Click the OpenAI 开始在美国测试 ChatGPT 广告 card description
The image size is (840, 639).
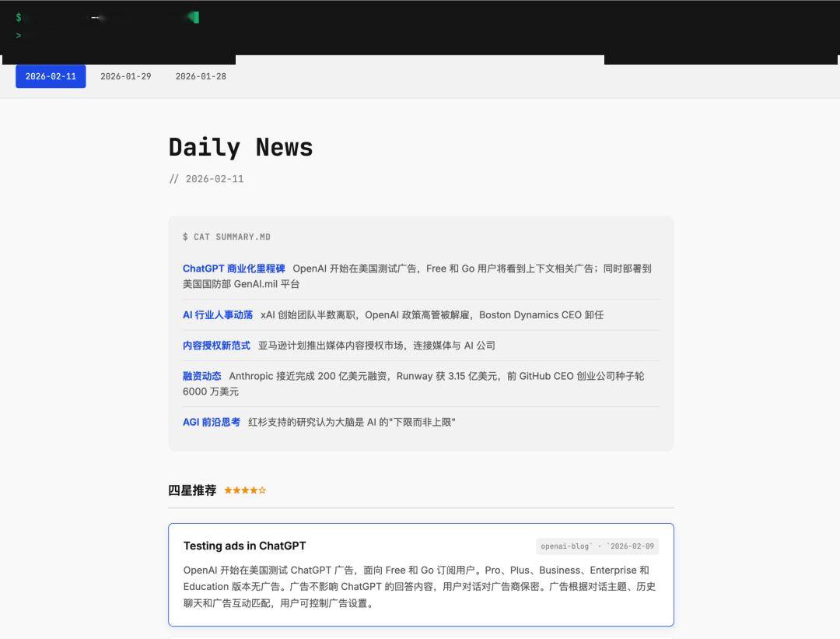coord(419,587)
